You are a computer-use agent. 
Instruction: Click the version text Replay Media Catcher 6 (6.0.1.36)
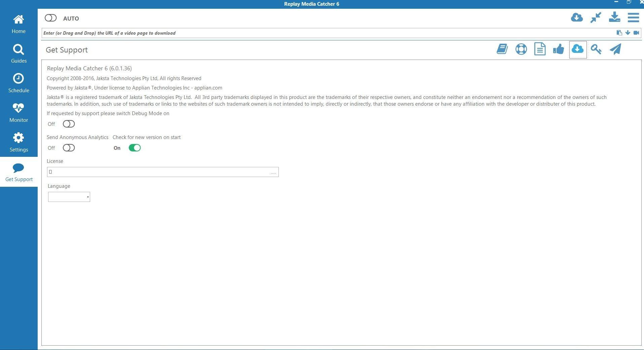(x=89, y=68)
